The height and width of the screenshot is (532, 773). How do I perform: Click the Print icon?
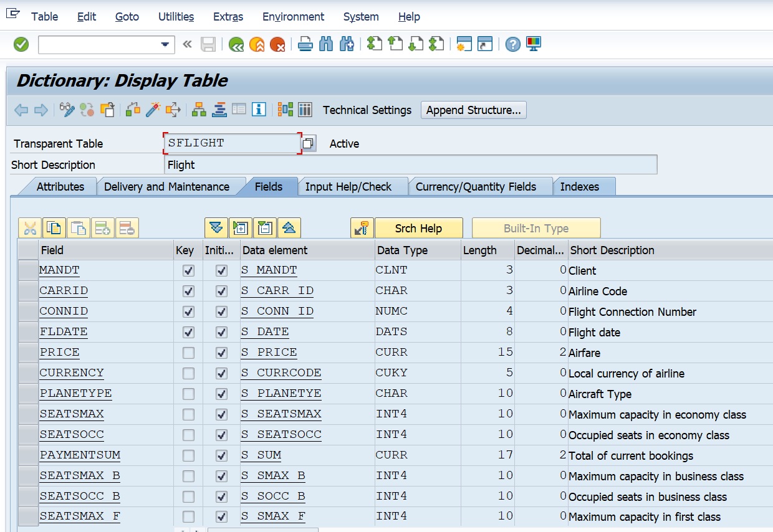305,44
